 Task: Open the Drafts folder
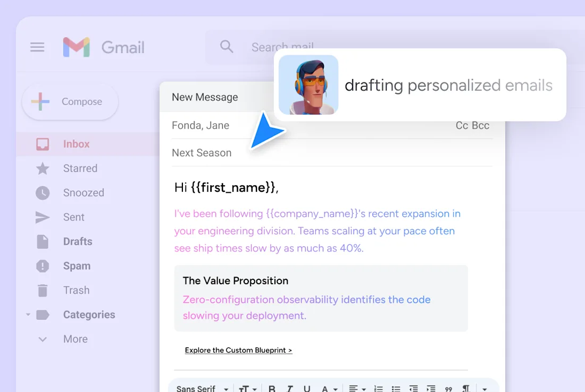tap(78, 242)
